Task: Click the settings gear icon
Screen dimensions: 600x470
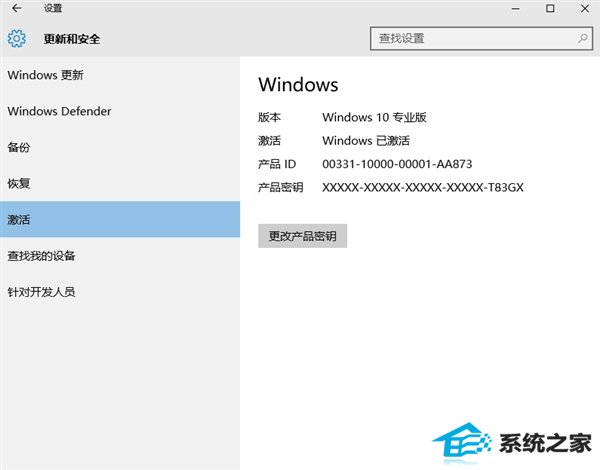Action: [17, 38]
